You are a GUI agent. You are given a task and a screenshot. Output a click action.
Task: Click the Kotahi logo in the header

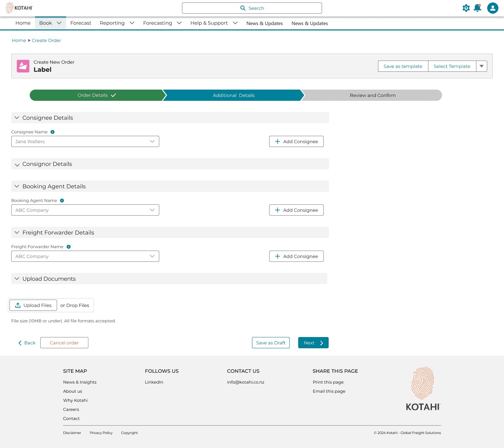pyautogui.click(x=19, y=8)
